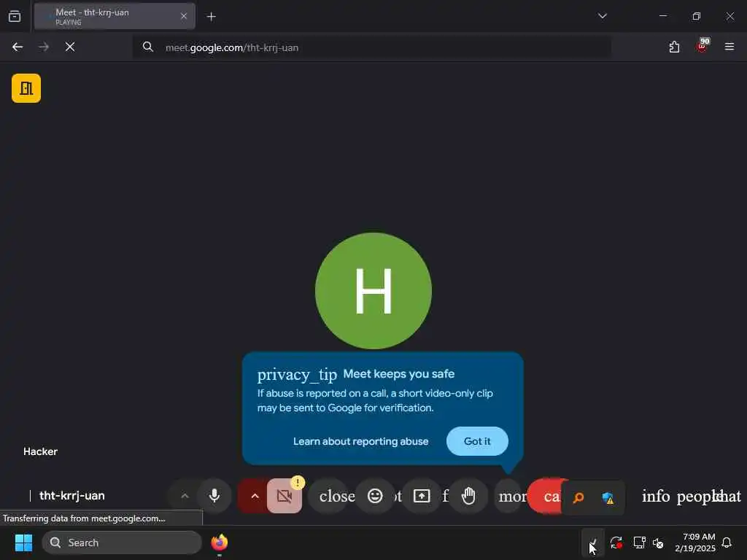This screenshot has width=747, height=560.
Task: Expand video settings chevron beside camera
Action: click(x=255, y=496)
